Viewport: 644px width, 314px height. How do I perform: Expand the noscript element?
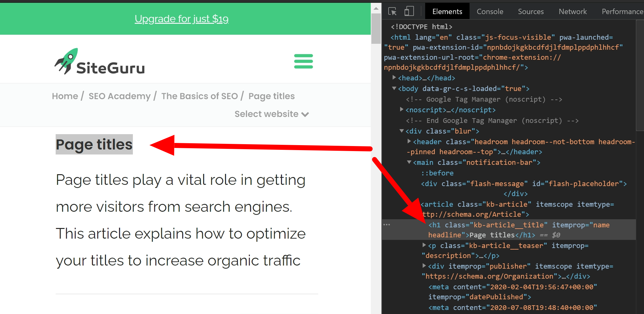(402, 109)
